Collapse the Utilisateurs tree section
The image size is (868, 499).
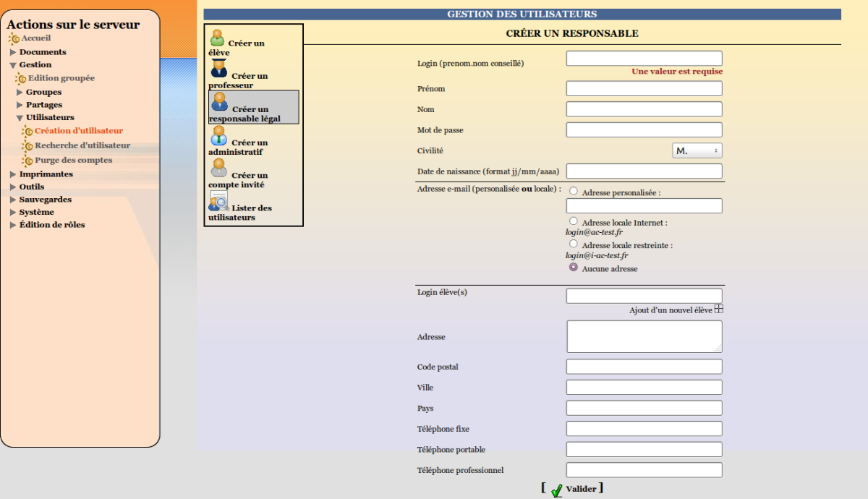pyautogui.click(x=20, y=117)
